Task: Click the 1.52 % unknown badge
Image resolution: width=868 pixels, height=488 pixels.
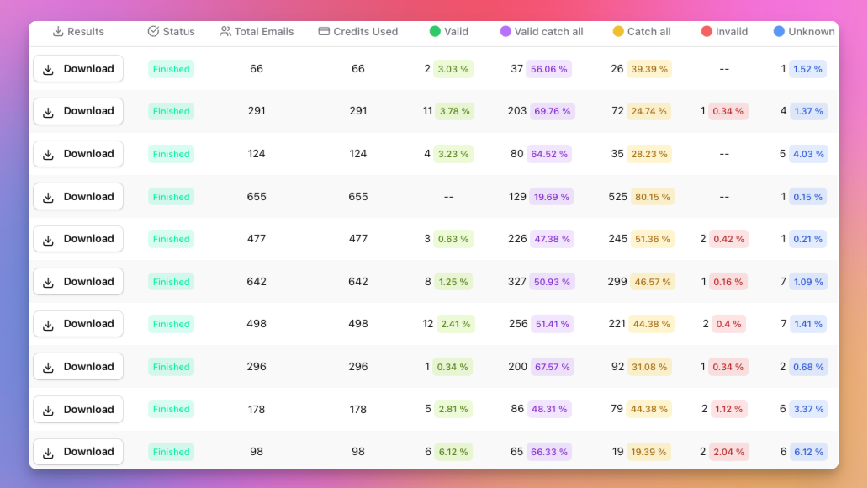Action: [807, 69]
